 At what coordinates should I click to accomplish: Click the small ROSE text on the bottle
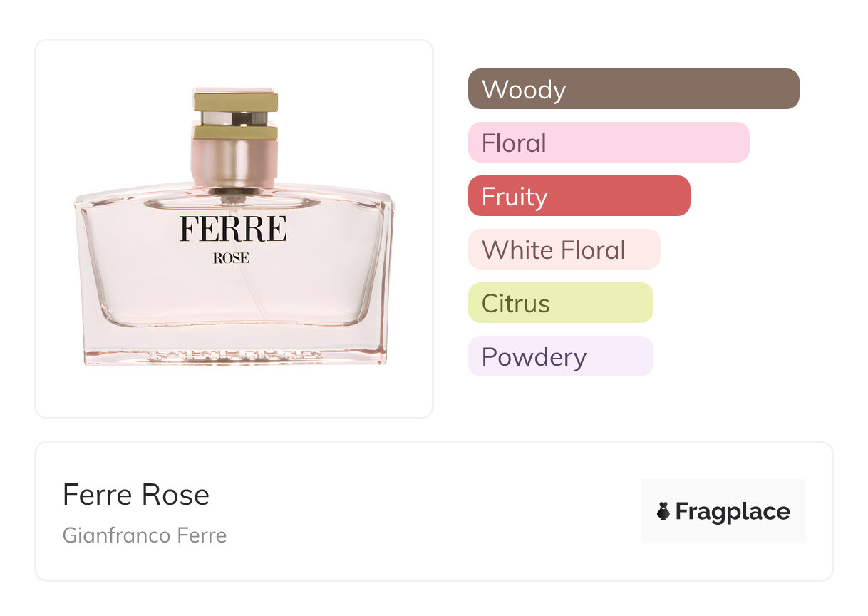tap(231, 258)
